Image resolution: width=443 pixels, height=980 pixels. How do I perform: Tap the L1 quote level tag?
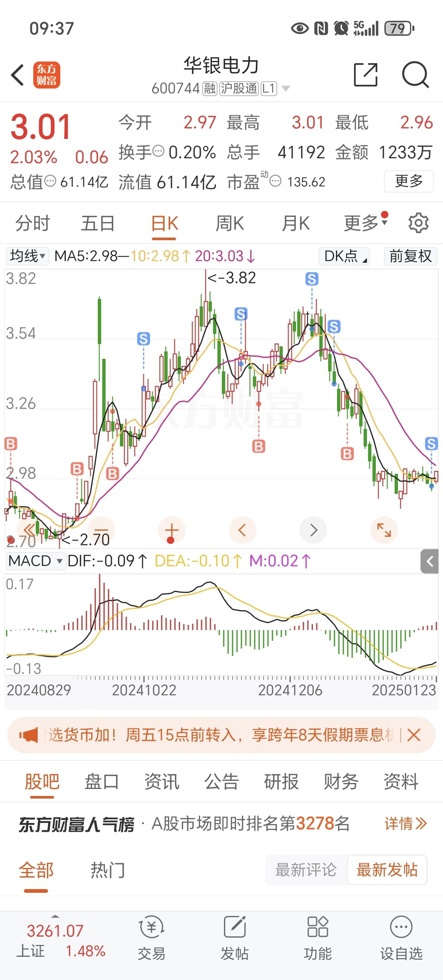pos(269,88)
